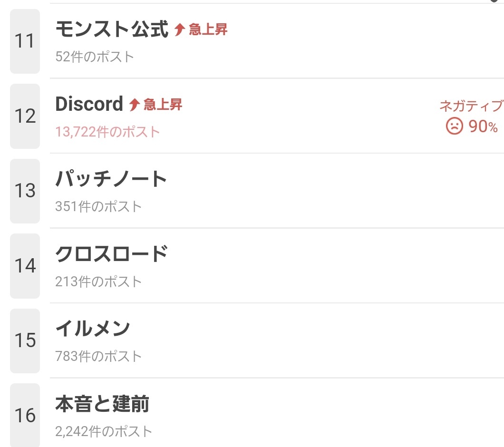Image resolution: width=504 pixels, height=447 pixels.
Task: Click the rising arrow icon beside Discord
Action: coord(134,105)
